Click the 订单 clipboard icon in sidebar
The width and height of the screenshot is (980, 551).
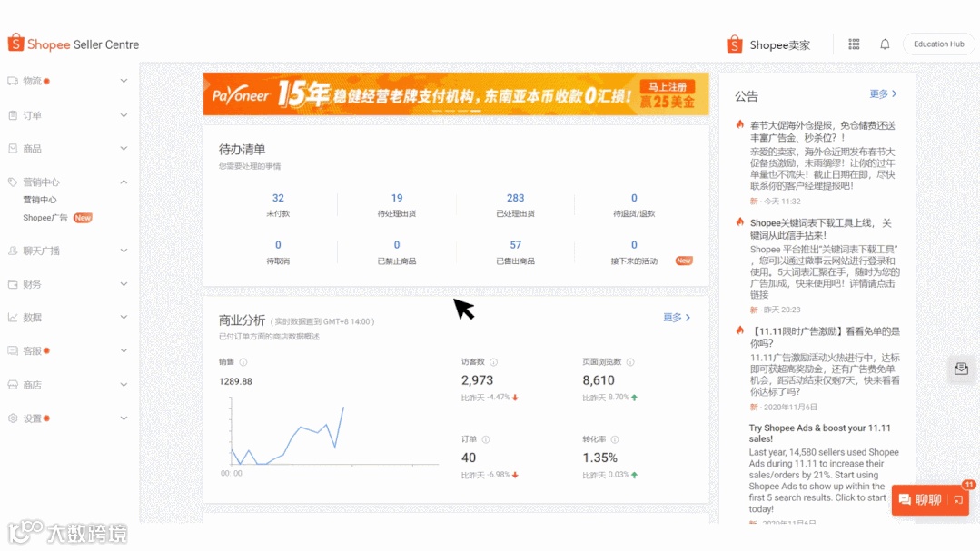[13, 115]
